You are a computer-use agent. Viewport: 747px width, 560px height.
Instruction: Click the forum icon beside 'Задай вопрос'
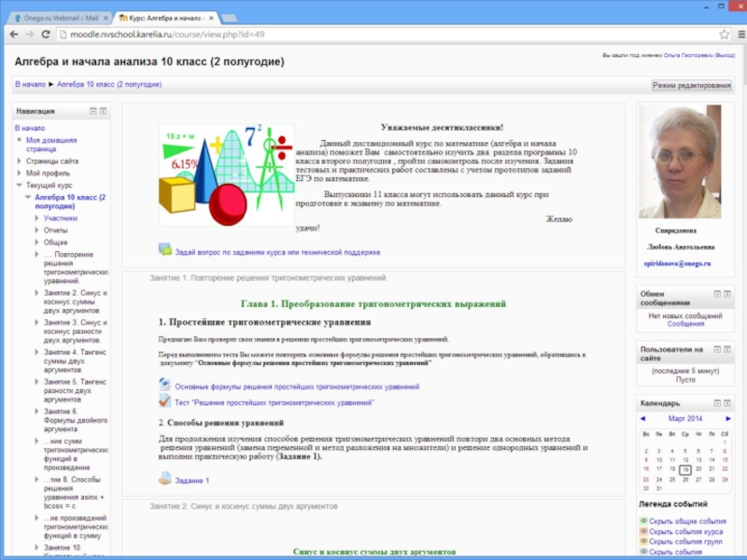165,250
